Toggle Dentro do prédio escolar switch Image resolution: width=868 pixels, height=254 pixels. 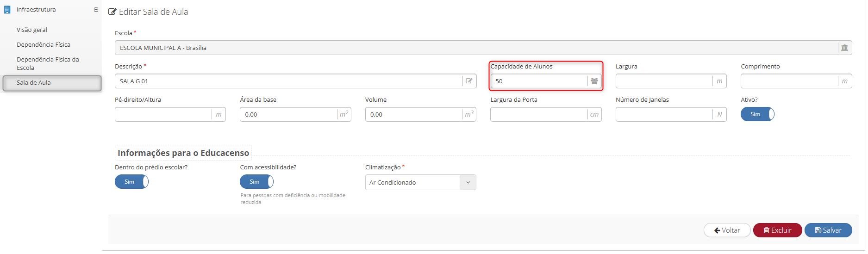coord(131,182)
